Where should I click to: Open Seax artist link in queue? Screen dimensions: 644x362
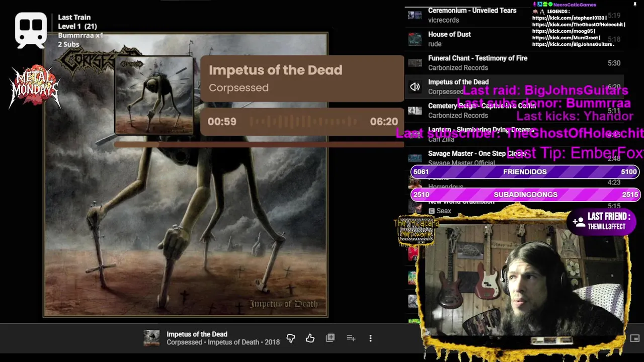click(x=444, y=211)
